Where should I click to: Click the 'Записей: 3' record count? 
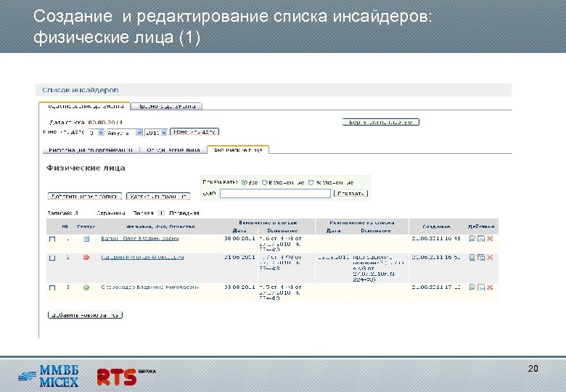pos(62,213)
